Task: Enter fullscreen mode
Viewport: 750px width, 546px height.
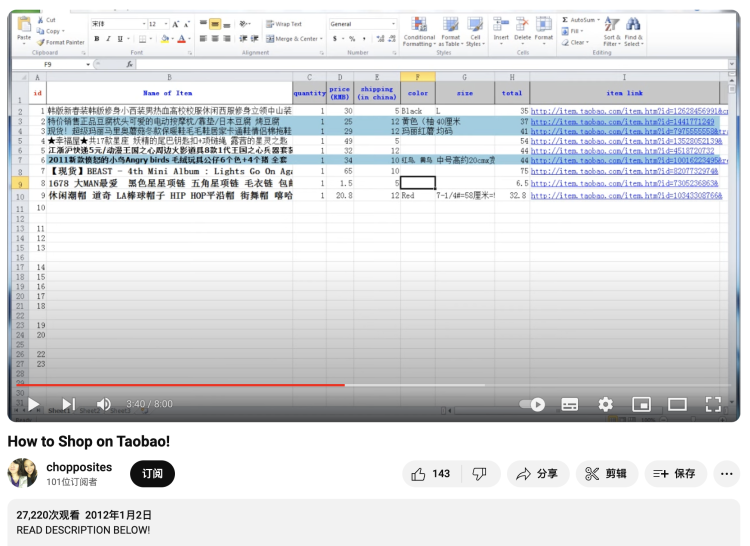Action: click(713, 404)
